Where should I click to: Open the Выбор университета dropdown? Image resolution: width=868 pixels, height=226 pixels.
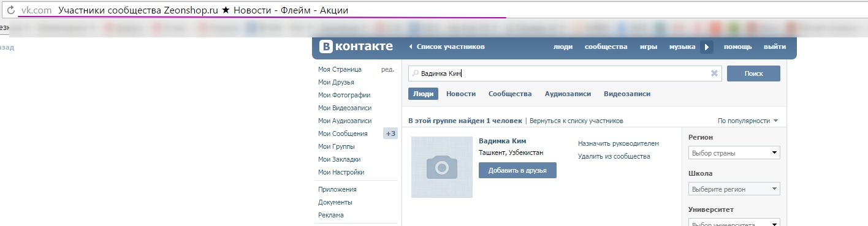pos(734,223)
